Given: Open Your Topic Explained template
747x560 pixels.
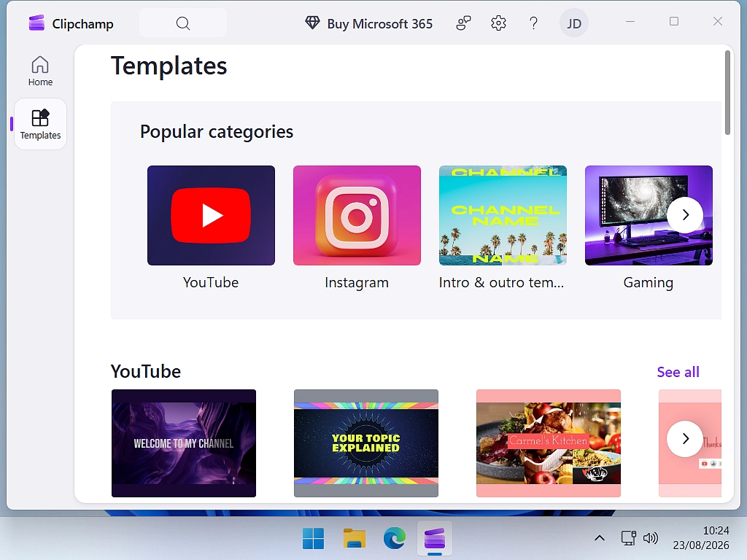Looking at the screenshot, I should pyautogui.click(x=366, y=443).
